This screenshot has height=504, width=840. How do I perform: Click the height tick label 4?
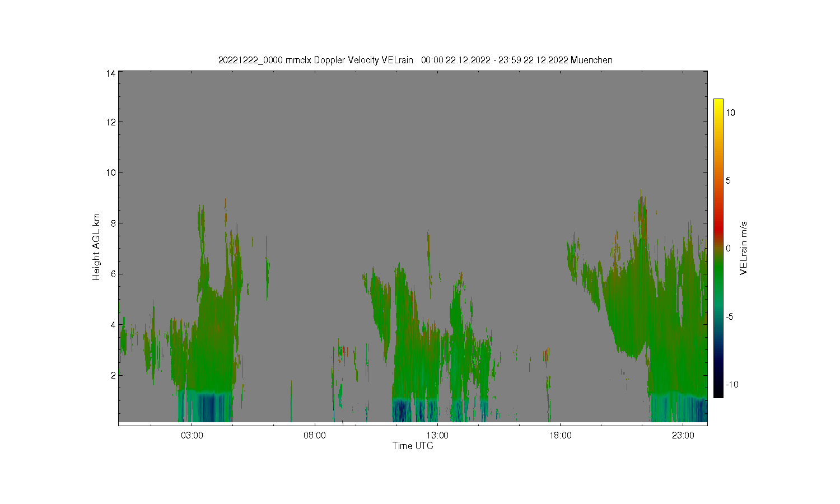coord(113,325)
